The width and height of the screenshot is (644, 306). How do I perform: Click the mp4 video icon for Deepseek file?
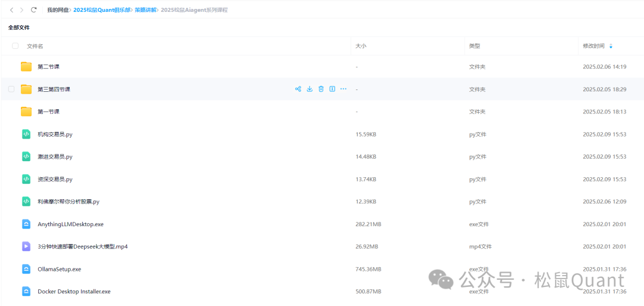26,246
